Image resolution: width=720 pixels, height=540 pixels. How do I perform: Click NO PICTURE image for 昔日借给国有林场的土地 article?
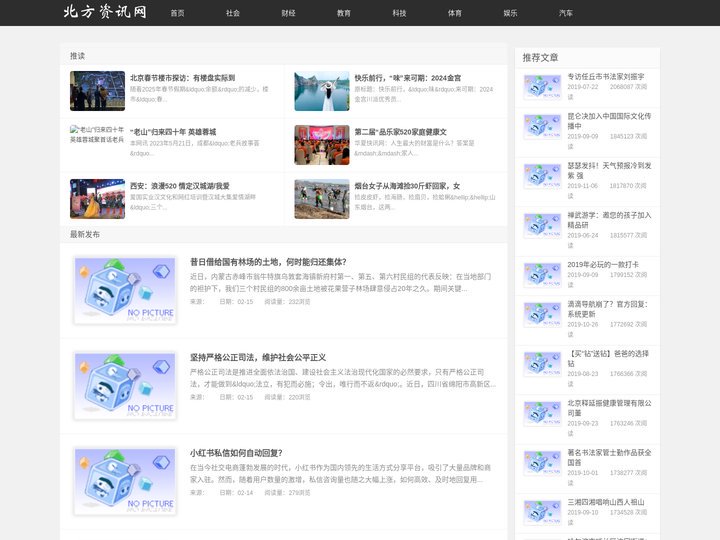click(x=125, y=290)
